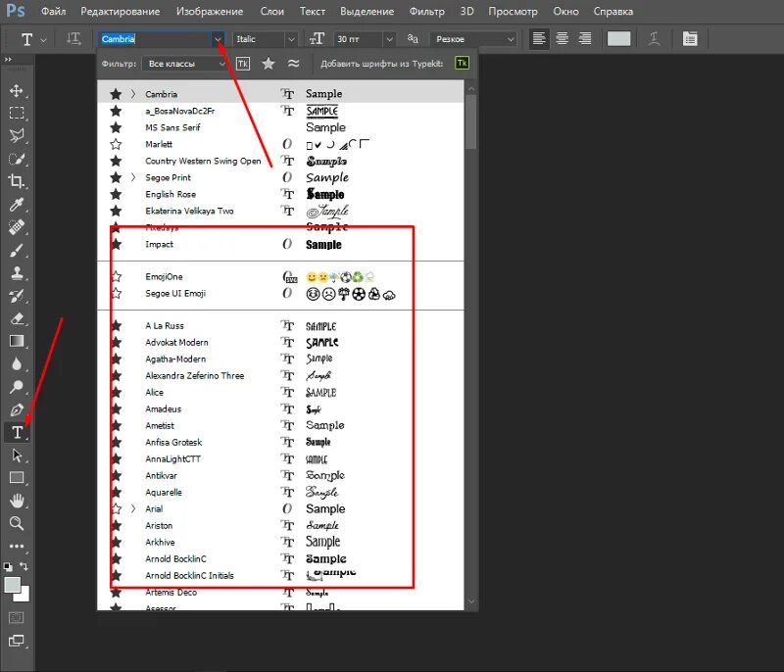Open the font family dropdown arrow
This screenshot has height=672, width=784.
218,39
